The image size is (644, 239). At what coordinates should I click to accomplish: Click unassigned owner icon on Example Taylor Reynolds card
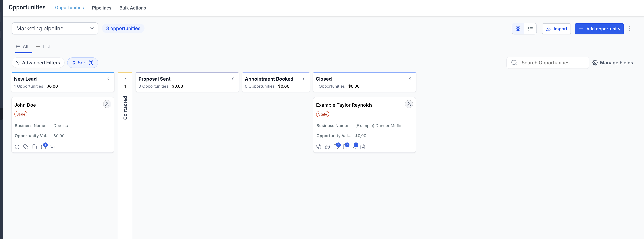tap(409, 104)
